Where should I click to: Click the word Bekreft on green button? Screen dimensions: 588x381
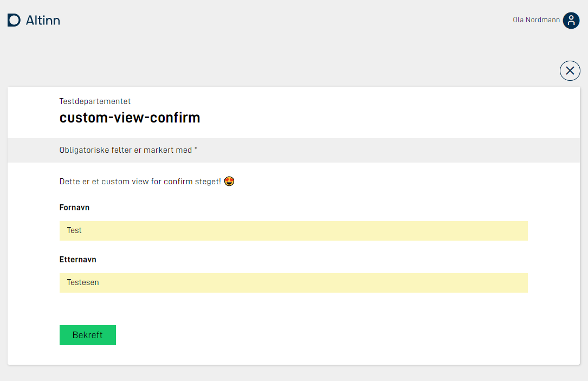click(x=87, y=335)
